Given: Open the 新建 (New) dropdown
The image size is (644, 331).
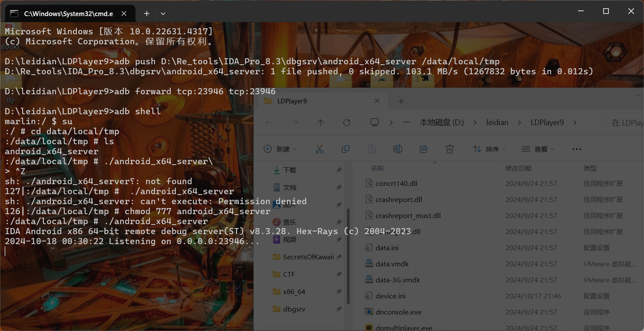Looking at the screenshot, I should tap(280, 149).
